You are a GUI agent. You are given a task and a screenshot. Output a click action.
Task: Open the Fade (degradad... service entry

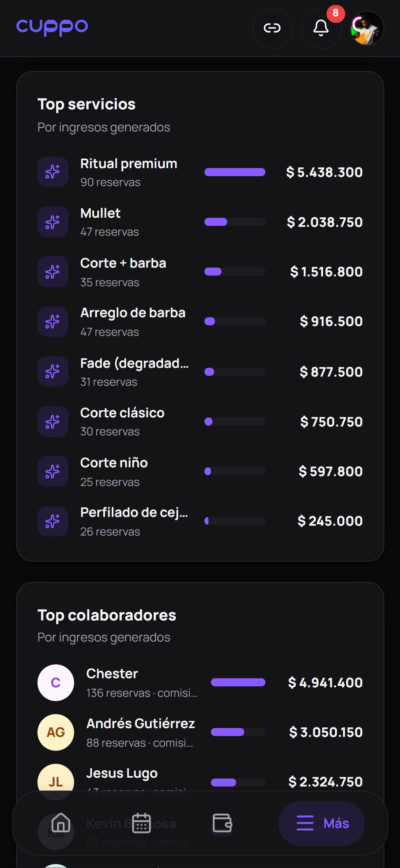coord(200,372)
